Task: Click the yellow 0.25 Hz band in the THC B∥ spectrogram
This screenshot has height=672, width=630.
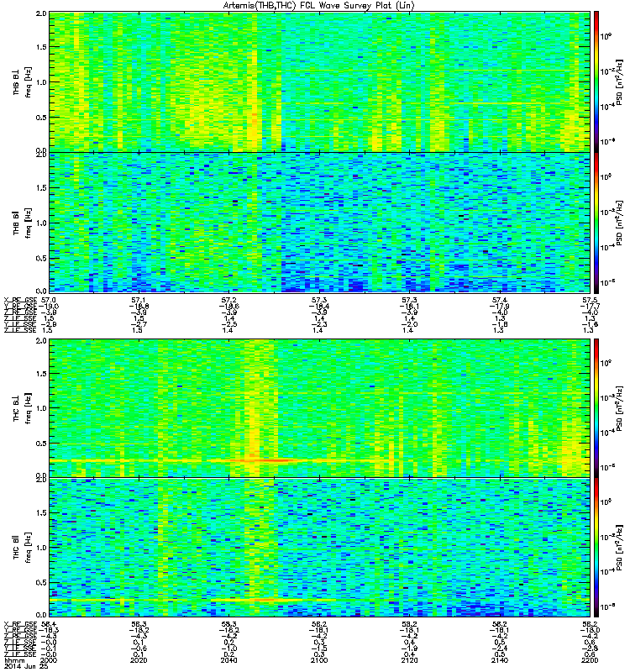Action: coord(193,600)
